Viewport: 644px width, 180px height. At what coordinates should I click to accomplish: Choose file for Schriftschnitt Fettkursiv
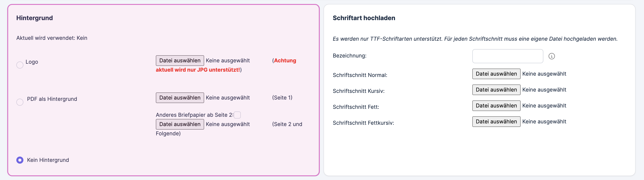pos(496,121)
